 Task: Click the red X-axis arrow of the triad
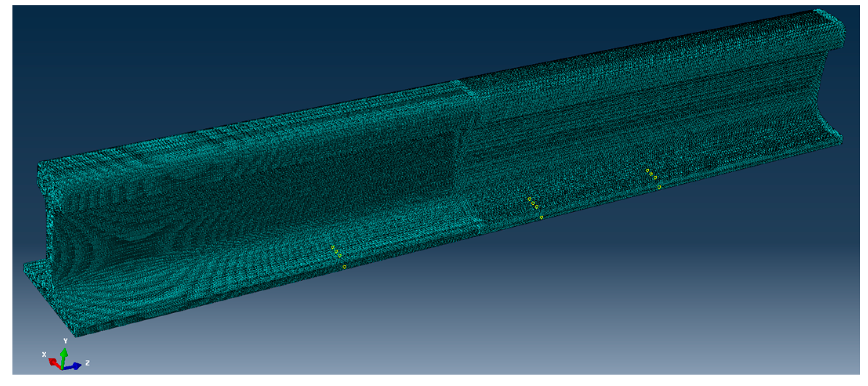pyautogui.click(x=54, y=363)
